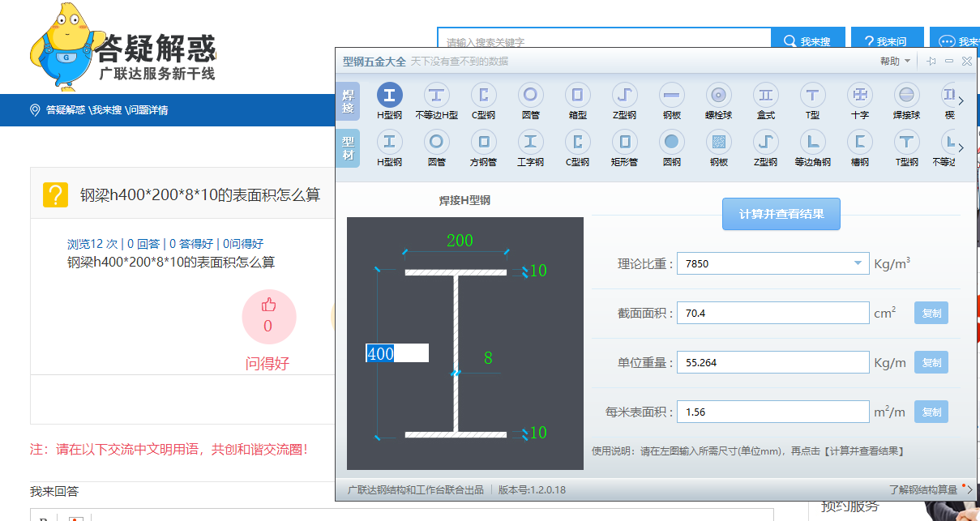Select the 圆钢 profile icon

[672, 142]
